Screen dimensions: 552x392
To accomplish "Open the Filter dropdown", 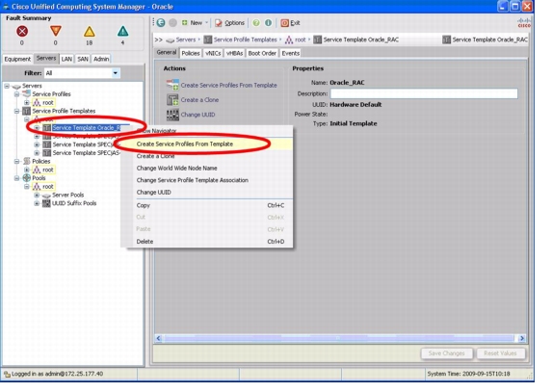I will 115,73.
